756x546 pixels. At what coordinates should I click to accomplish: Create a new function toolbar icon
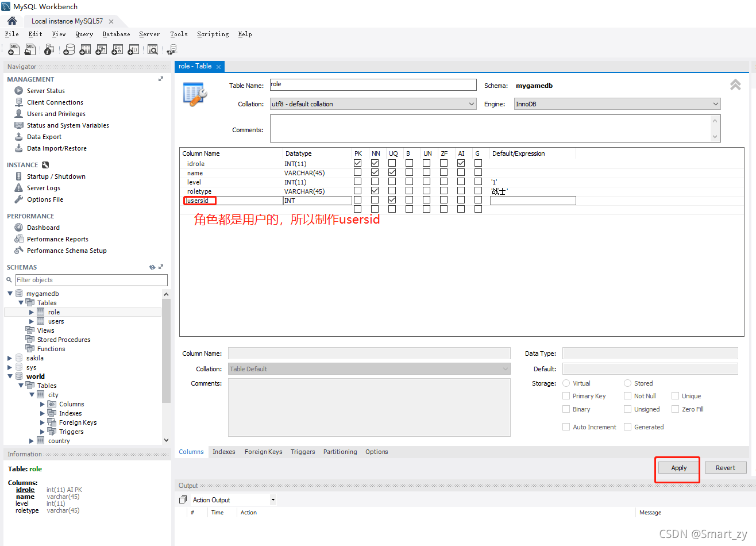(133, 50)
